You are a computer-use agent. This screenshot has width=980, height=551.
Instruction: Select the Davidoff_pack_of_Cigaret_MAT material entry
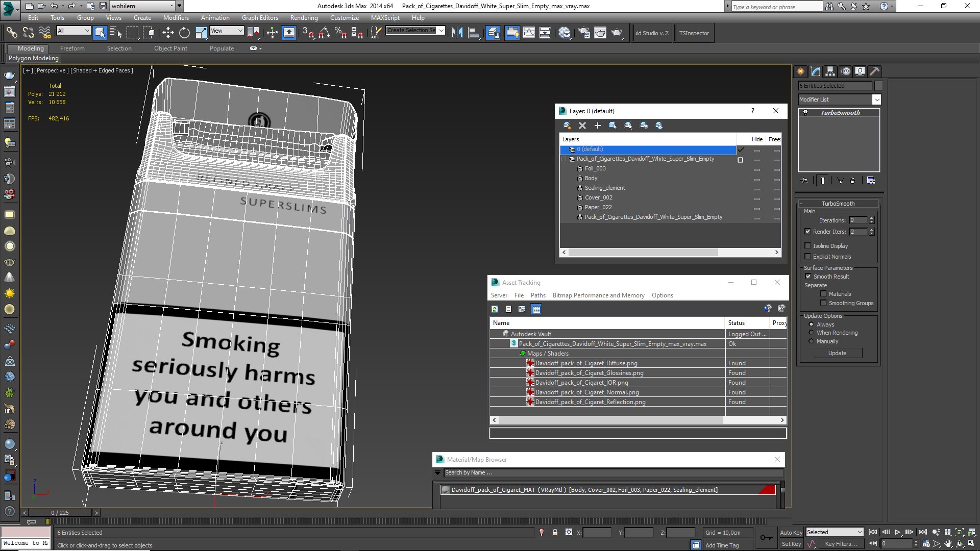tap(608, 490)
